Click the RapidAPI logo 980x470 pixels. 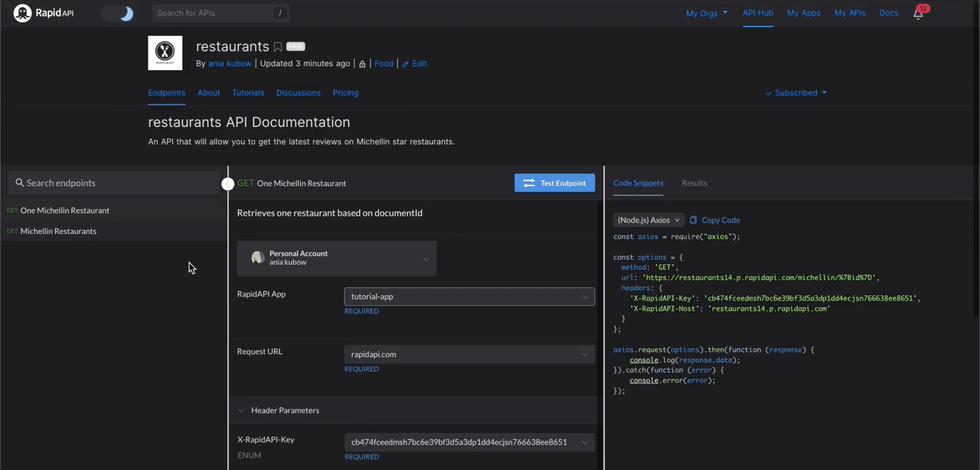coord(43,13)
